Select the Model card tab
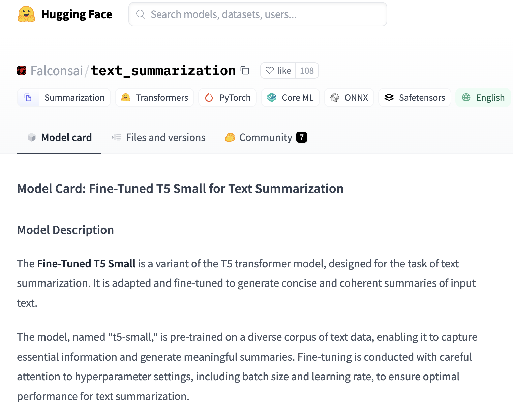This screenshot has height=420, width=513. tap(59, 137)
